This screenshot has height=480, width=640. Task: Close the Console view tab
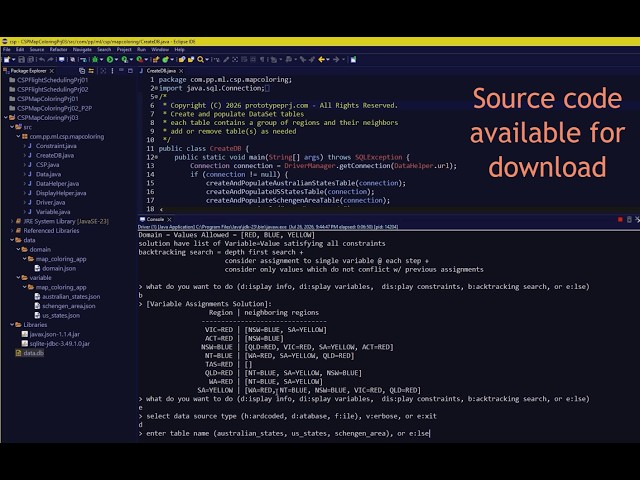169,220
